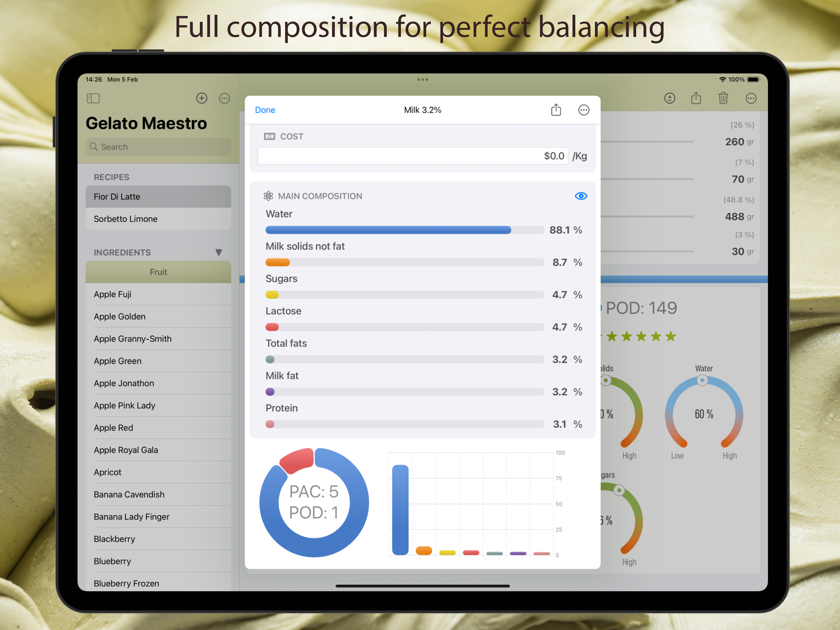This screenshot has height=630, width=840.
Task: Share the Milk 3.2% ingredient
Action: [x=556, y=110]
